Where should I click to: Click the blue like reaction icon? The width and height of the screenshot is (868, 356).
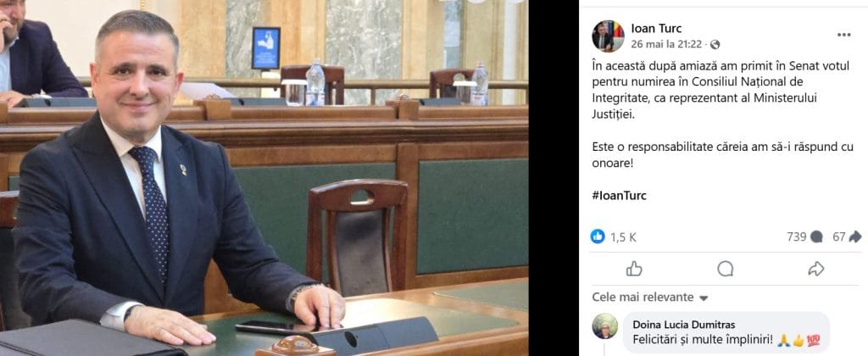pos(598,236)
